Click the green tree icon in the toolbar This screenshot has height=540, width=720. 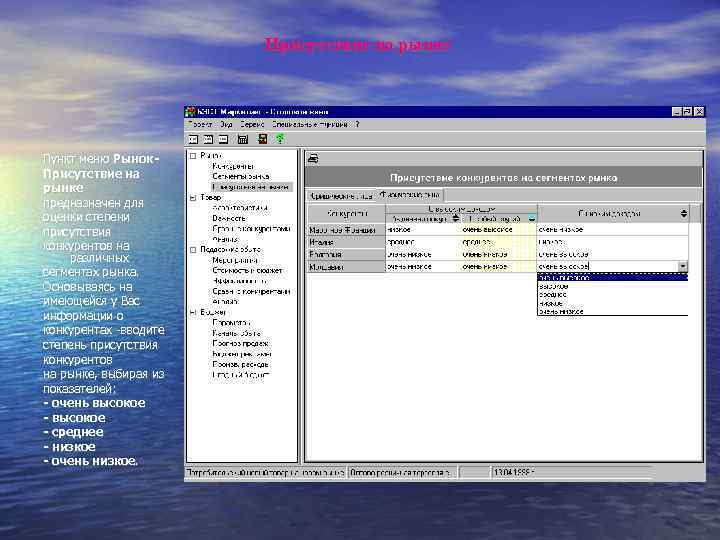279,139
